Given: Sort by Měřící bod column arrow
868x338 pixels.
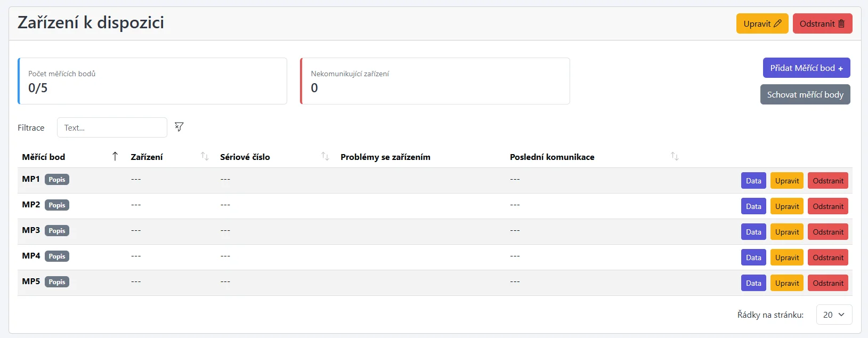Looking at the screenshot, I should pos(115,156).
